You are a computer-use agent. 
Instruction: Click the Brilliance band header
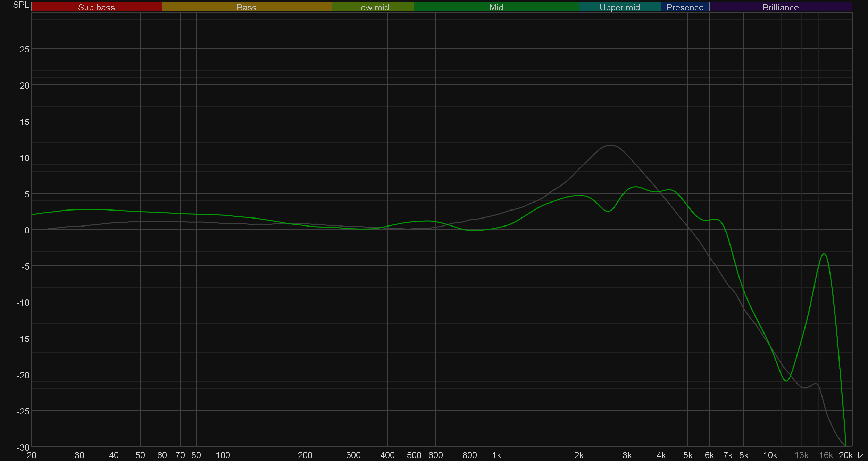pos(781,7)
